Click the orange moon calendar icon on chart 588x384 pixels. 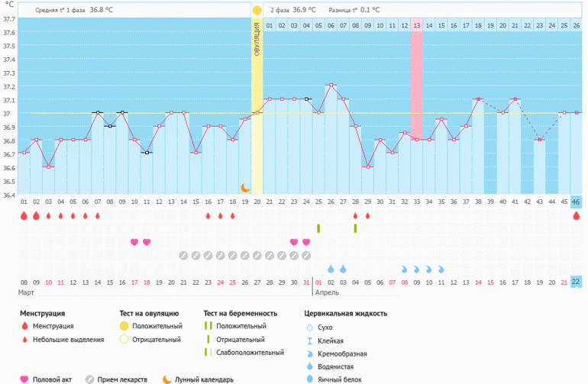[x=245, y=187]
